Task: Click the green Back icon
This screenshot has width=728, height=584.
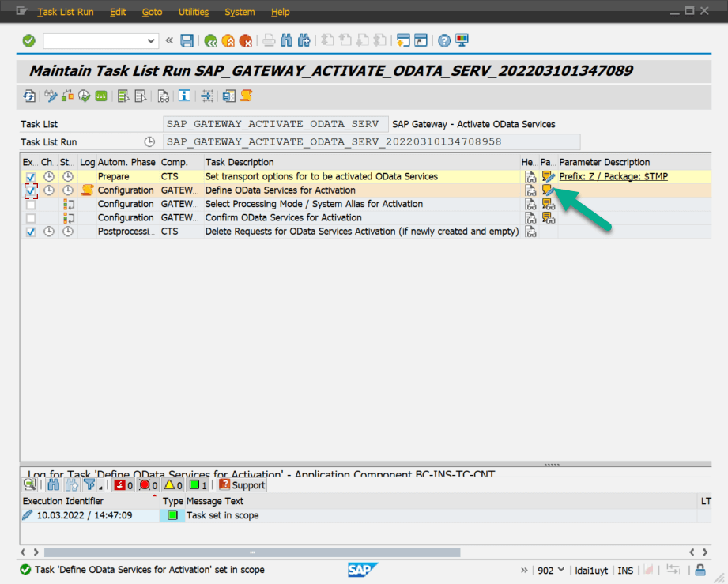Action: (x=211, y=41)
